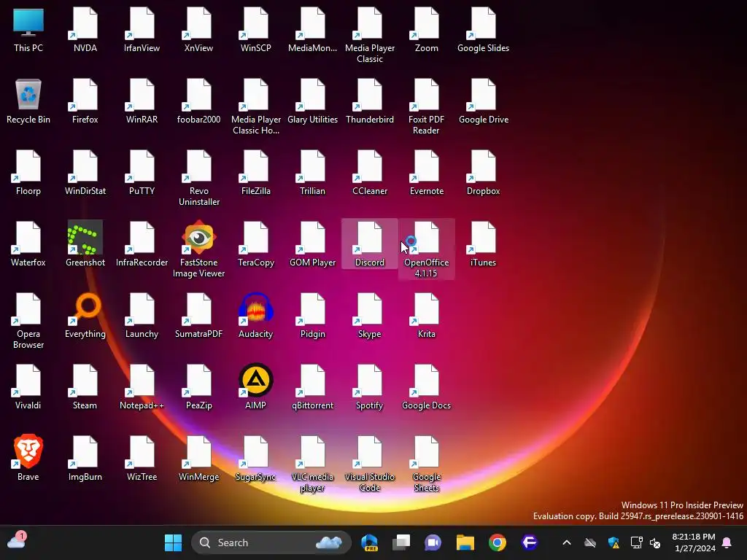Select the Media Player Classic shortcut
This screenshot has height=560, width=747.
coord(370,35)
